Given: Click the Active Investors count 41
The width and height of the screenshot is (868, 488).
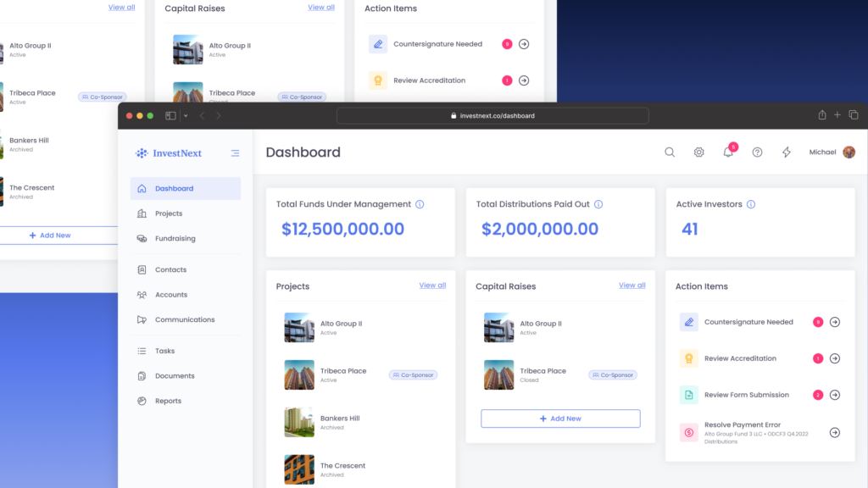Looking at the screenshot, I should (x=690, y=229).
